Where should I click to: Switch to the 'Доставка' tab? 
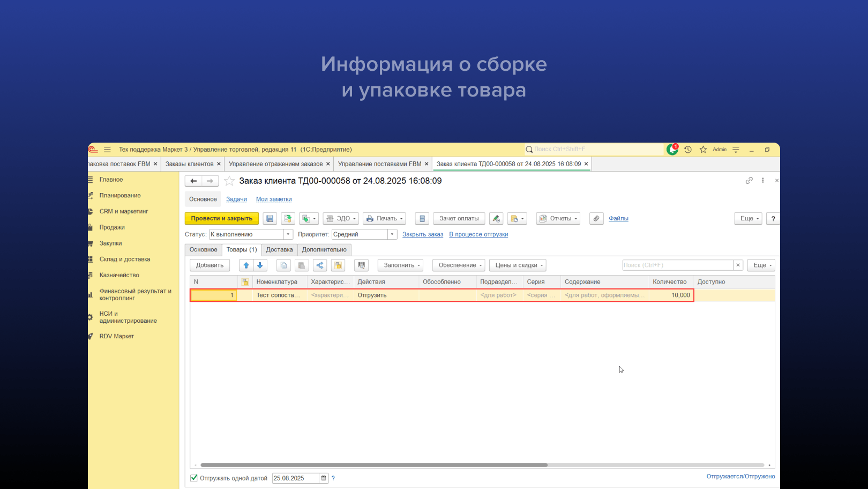[x=279, y=250]
